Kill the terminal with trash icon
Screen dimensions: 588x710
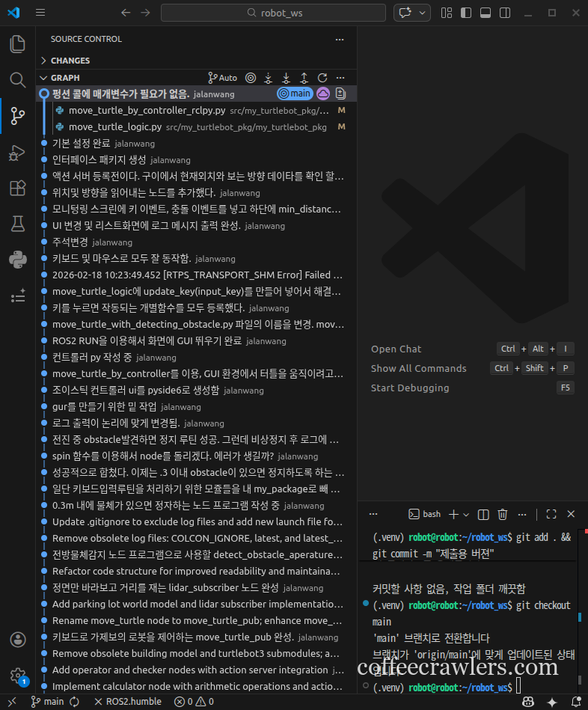tap(503, 514)
